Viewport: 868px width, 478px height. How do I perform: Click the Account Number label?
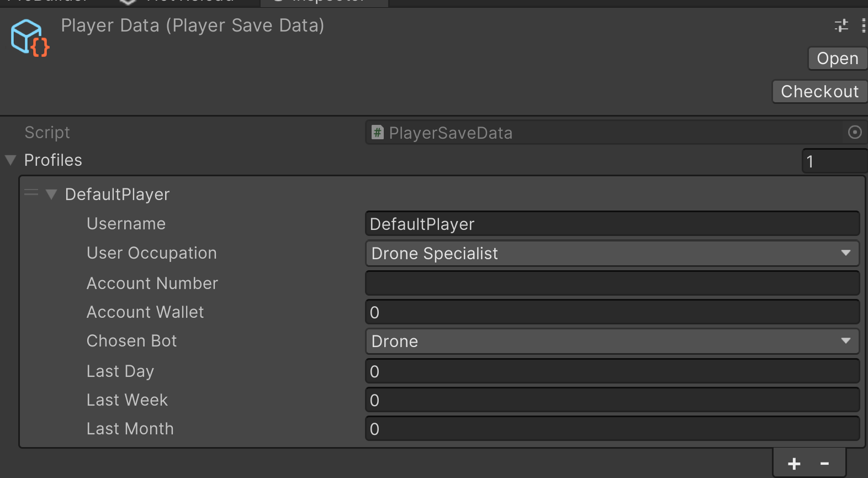(x=152, y=283)
